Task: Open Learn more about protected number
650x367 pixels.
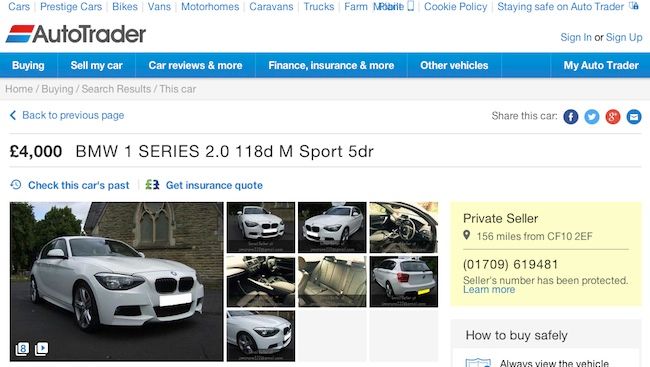Action: point(489,290)
